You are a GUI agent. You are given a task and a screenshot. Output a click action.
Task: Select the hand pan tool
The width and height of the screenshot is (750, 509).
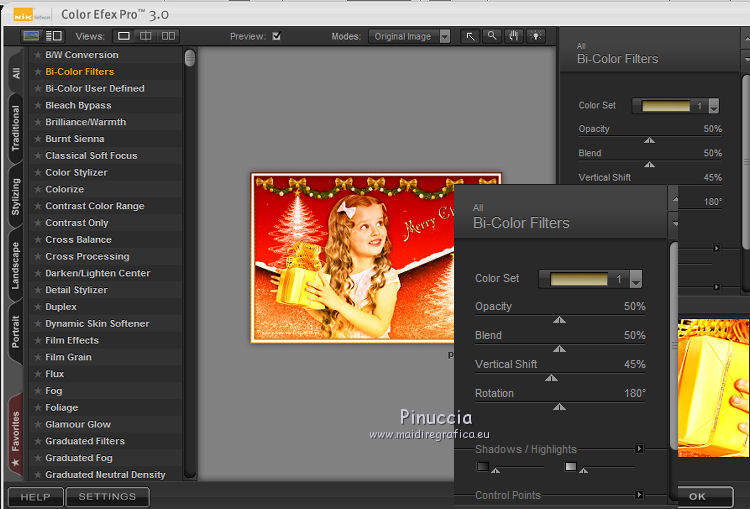pos(514,36)
